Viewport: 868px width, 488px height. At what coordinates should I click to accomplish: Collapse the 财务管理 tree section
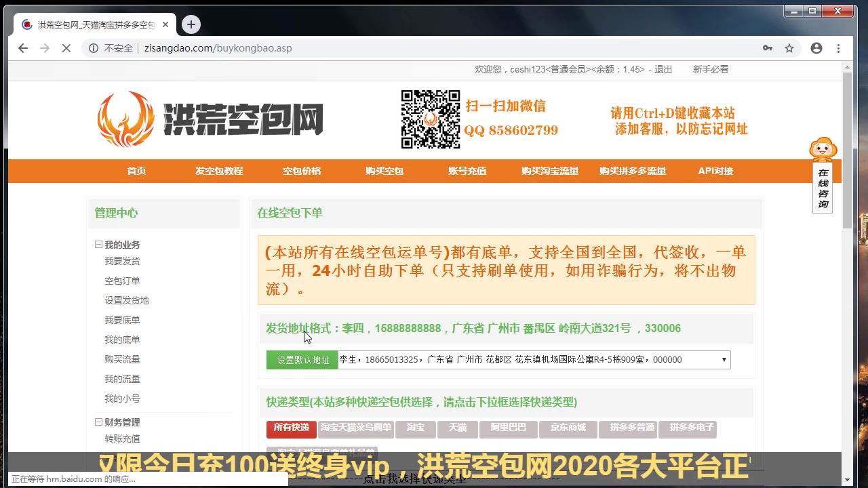tap(98, 422)
